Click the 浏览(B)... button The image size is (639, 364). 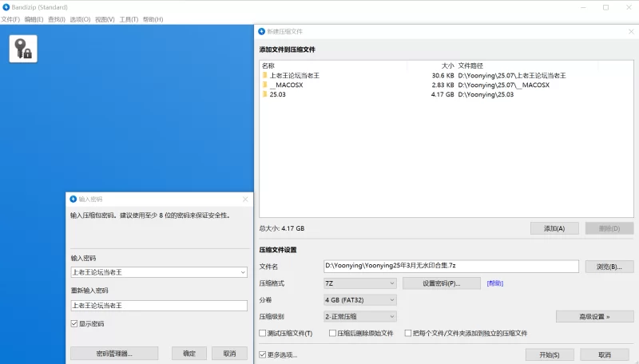609,267
